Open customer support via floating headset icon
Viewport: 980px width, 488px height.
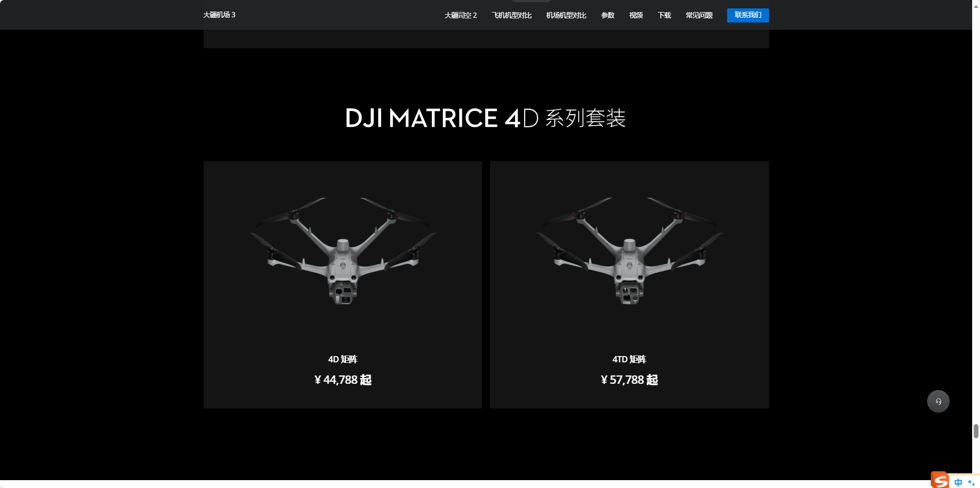tap(938, 401)
